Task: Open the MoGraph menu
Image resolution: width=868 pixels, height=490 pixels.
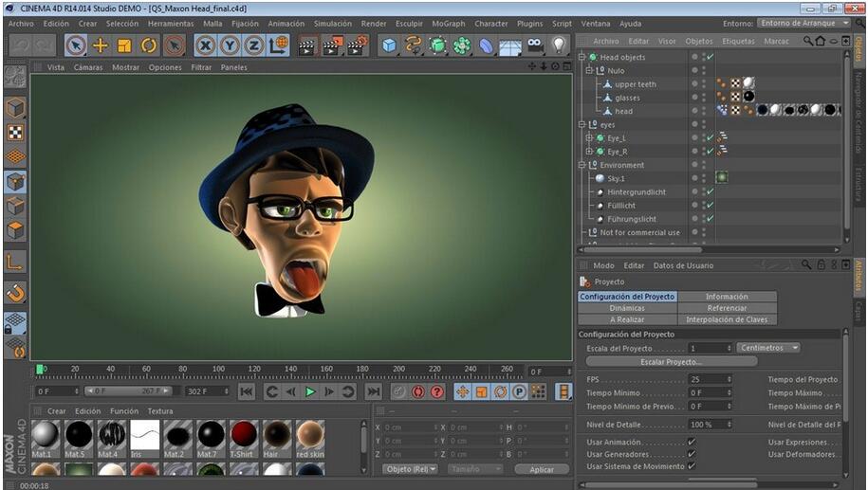Action: [449, 24]
